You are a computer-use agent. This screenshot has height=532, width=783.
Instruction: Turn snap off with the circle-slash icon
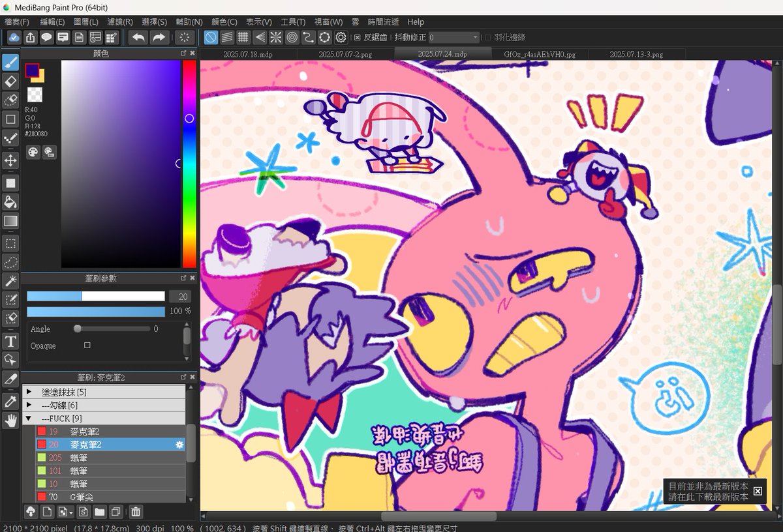(x=211, y=37)
